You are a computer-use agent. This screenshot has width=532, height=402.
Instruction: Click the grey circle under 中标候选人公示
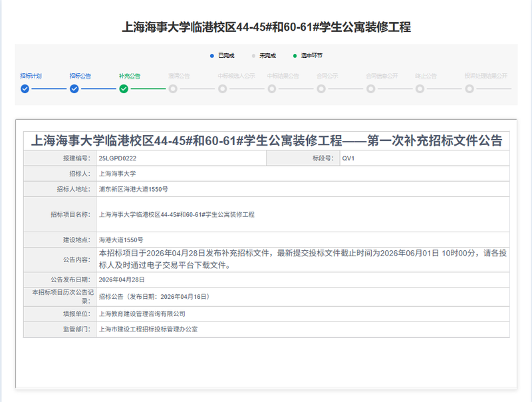click(222, 89)
